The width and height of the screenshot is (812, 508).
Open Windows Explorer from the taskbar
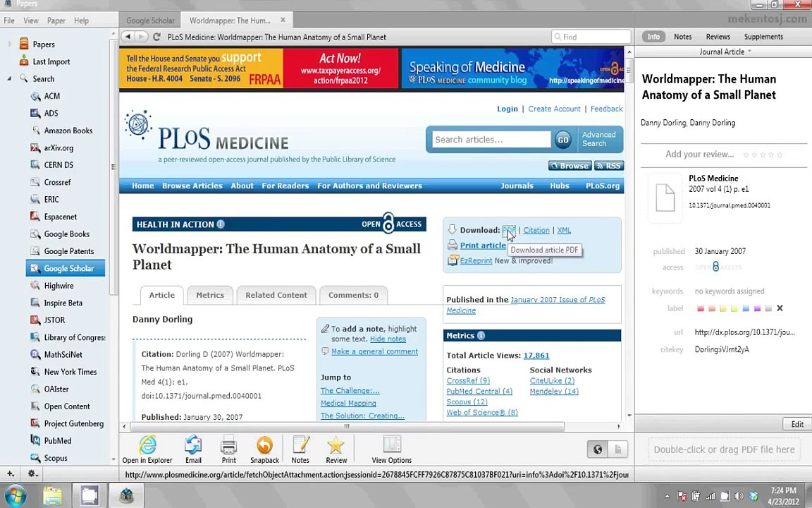click(x=52, y=495)
